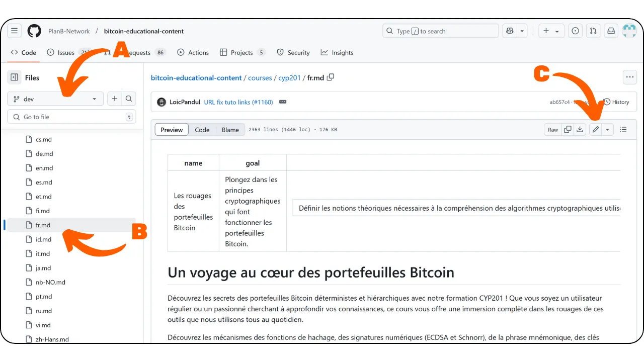Collapse the file tree panel

click(x=15, y=77)
